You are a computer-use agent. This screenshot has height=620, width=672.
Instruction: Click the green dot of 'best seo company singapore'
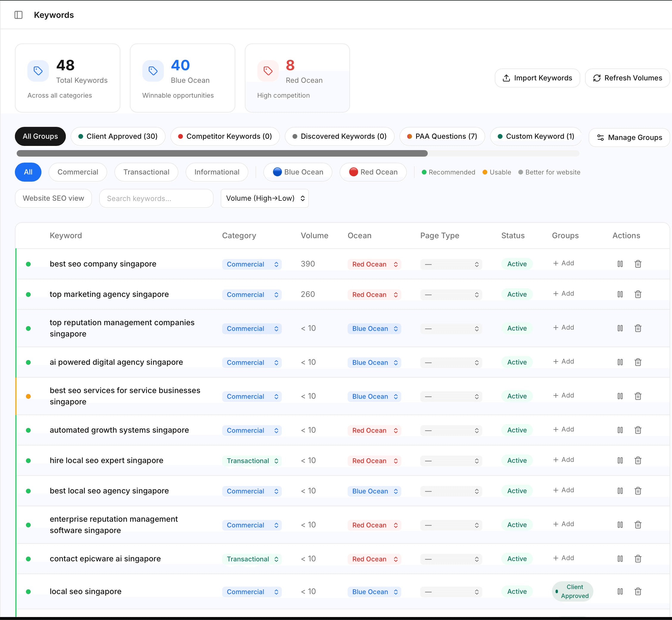29,264
